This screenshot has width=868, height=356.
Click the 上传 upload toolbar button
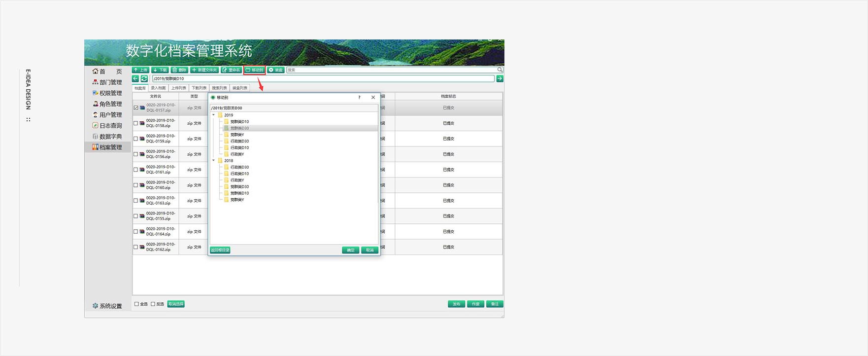point(140,70)
